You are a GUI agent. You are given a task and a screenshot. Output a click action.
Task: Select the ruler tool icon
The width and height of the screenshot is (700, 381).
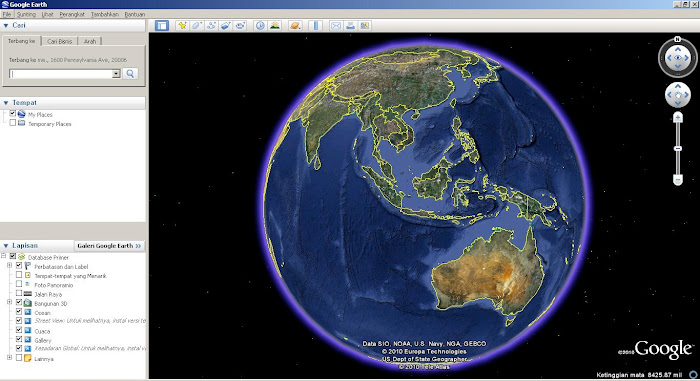315,26
